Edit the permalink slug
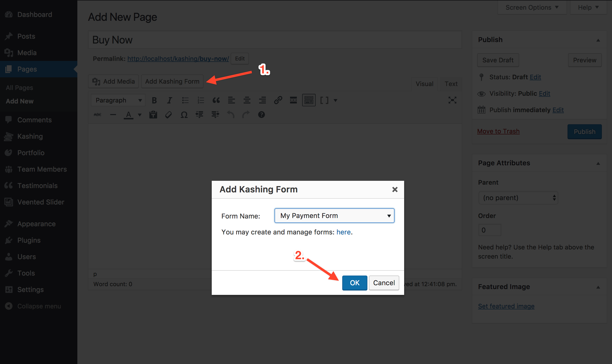The height and width of the screenshot is (364, 612). pyautogui.click(x=240, y=59)
